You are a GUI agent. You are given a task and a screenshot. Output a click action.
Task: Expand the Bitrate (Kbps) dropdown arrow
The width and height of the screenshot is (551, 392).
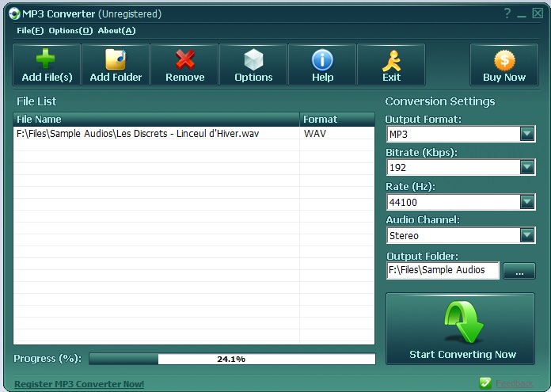coord(527,167)
